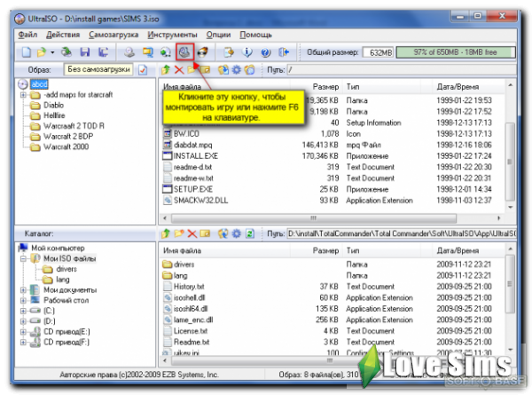The height and width of the screenshot is (395, 532).
Task: Click the Save floppy disk icon
Action: 85,52
